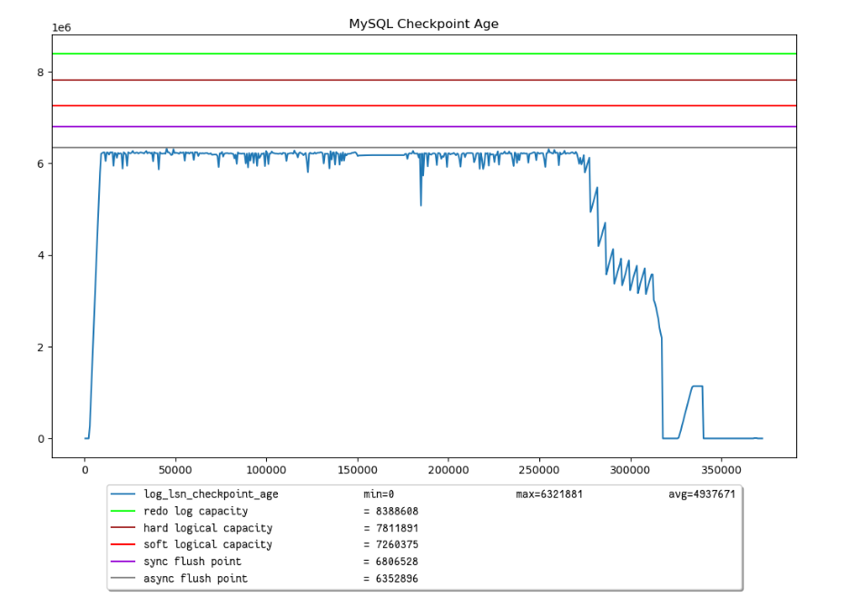Click the purple line swatch in legend
This screenshot has width=848, height=616.
pos(123,562)
